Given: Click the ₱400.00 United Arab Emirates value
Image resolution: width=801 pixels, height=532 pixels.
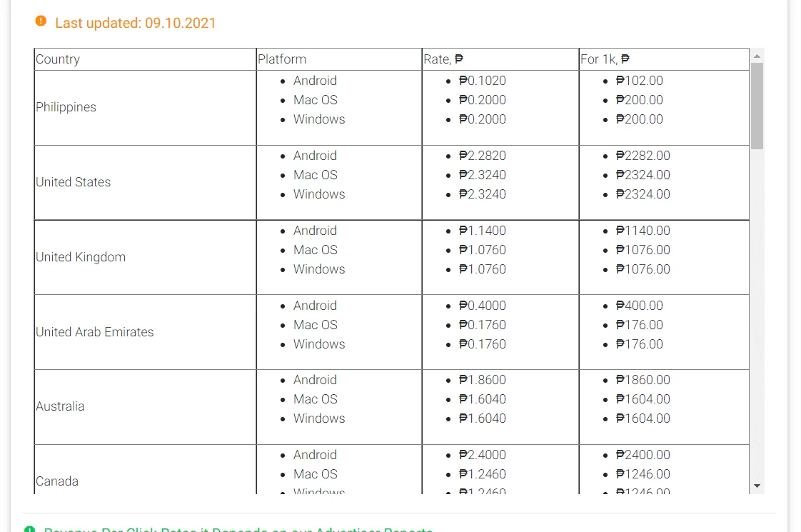Looking at the screenshot, I should (x=639, y=306).
